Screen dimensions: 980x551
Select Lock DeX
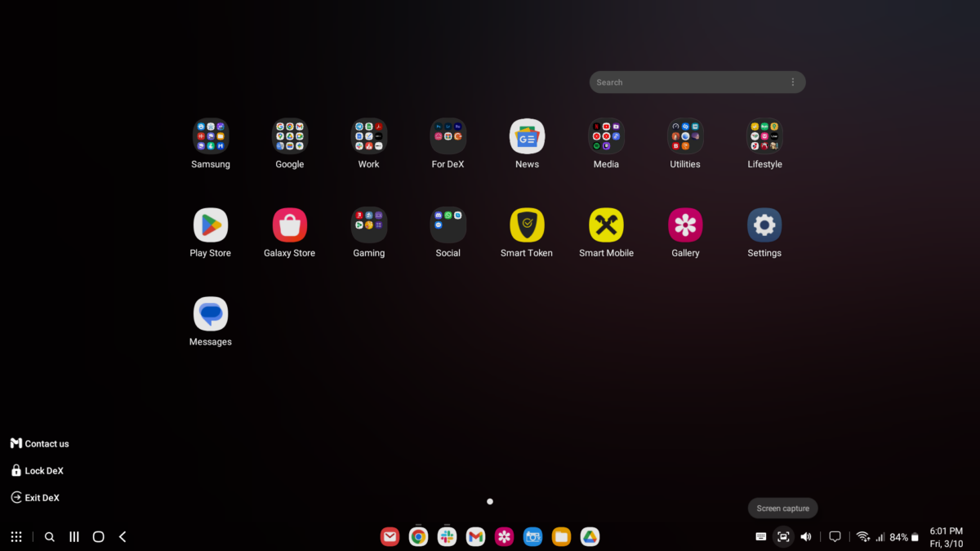(36, 470)
